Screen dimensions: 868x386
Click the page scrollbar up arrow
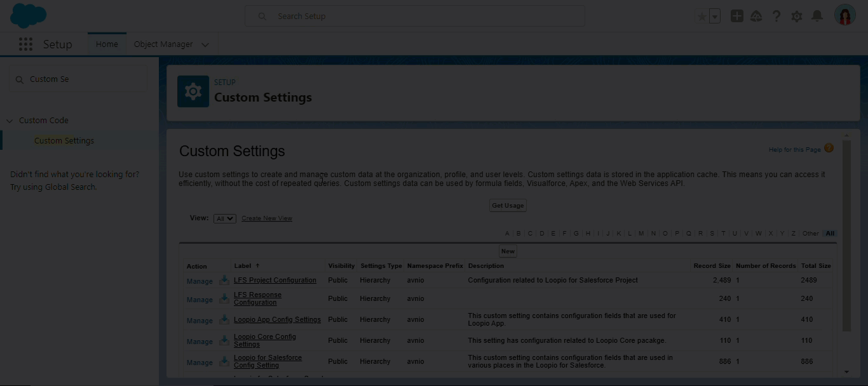tap(846, 135)
